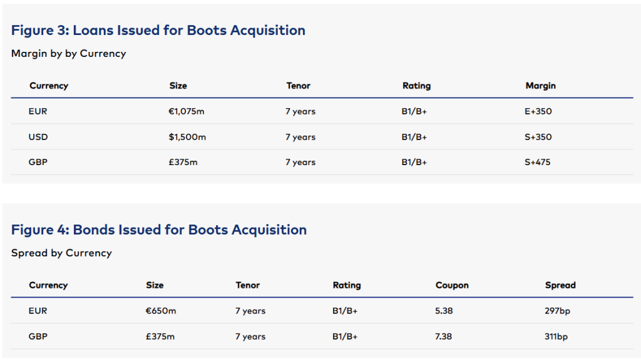Viewport: 641px width, 364px height.
Task: Select the S+475 margin value
Action: (x=538, y=163)
